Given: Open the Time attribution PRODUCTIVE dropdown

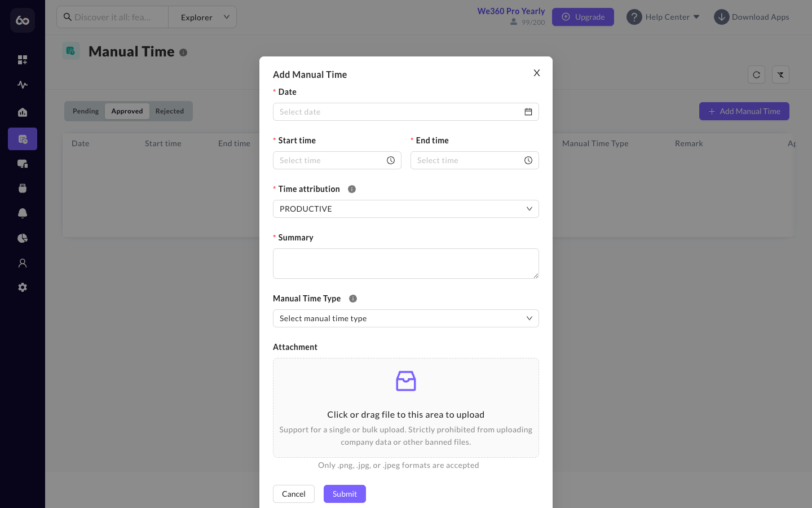Looking at the screenshot, I should point(406,209).
